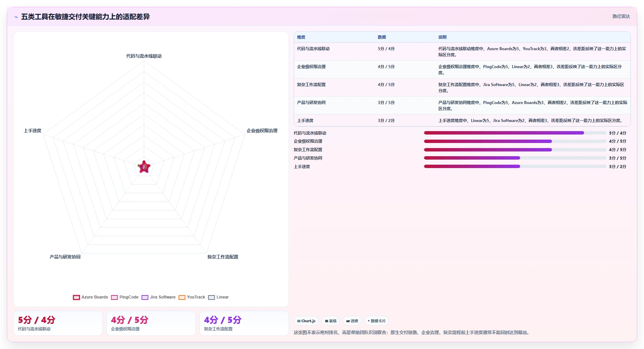644x349 pixels.
Task: Click progress bar for 上手速度
Action: pyautogui.click(x=515, y=166)
